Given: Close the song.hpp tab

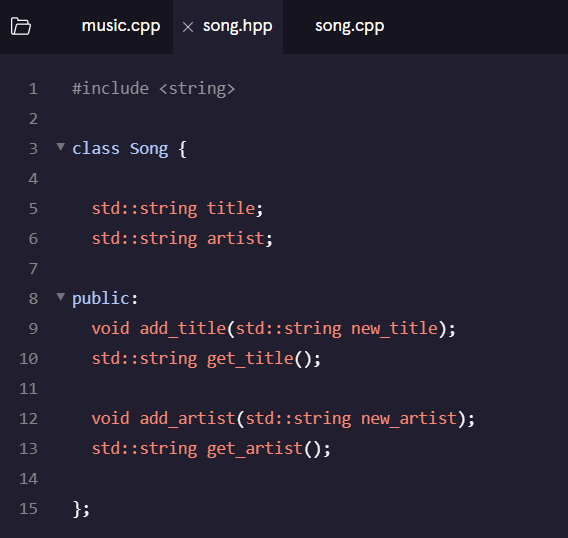Looking at the screenshot, I should [188, 27].
